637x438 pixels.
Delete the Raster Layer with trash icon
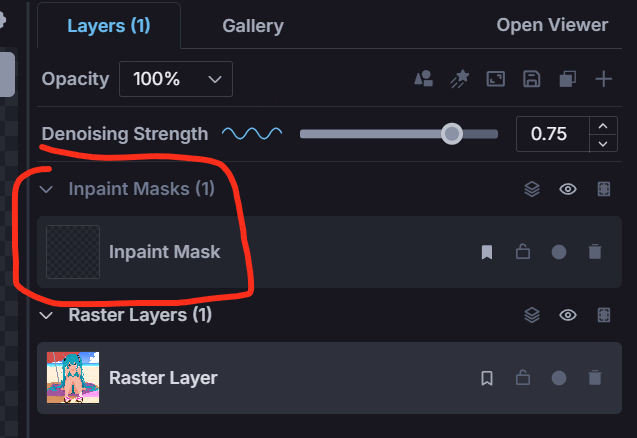595,378
